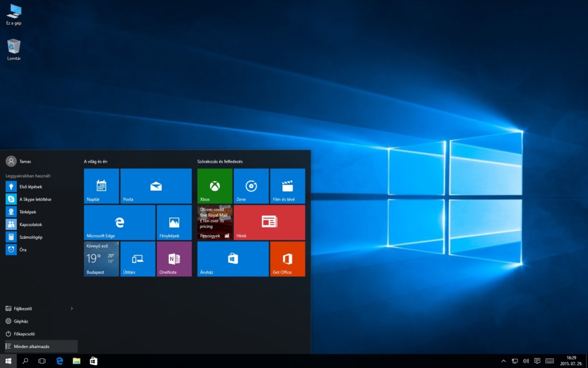Open the Zene music tile
Viewport: 588px width, 368px height.
(x=251, y=186)
